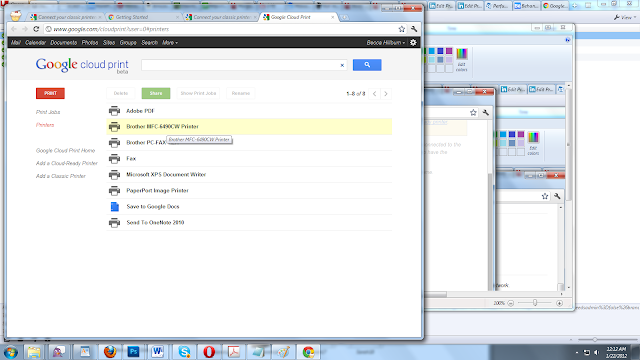Open Documents in the Google bar
640x360 pixels.
[63, 42]
